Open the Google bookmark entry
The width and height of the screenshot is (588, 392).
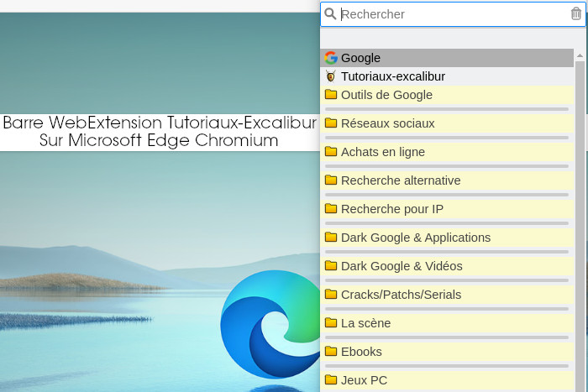click(x=447, y=58)
